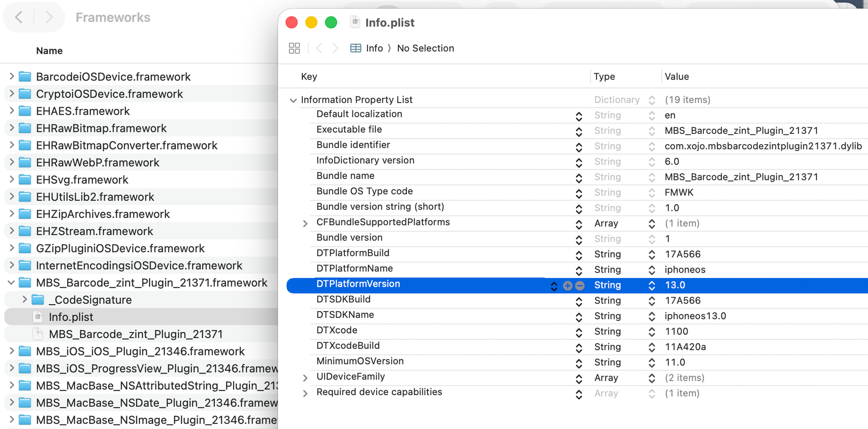Viewport: 868px width, 429px height.
Task: Click the plus icon on DTPlatformVersion row
Action: coord(567,286)
